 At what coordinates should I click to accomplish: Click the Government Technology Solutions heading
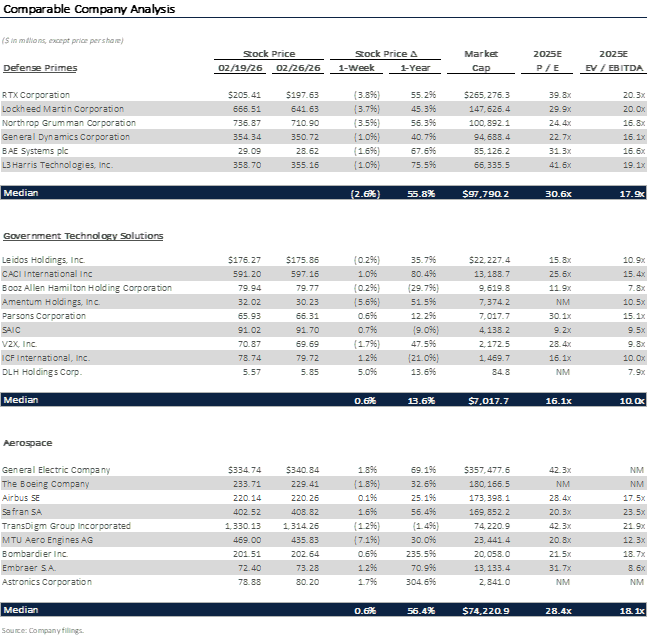(83, 236)
